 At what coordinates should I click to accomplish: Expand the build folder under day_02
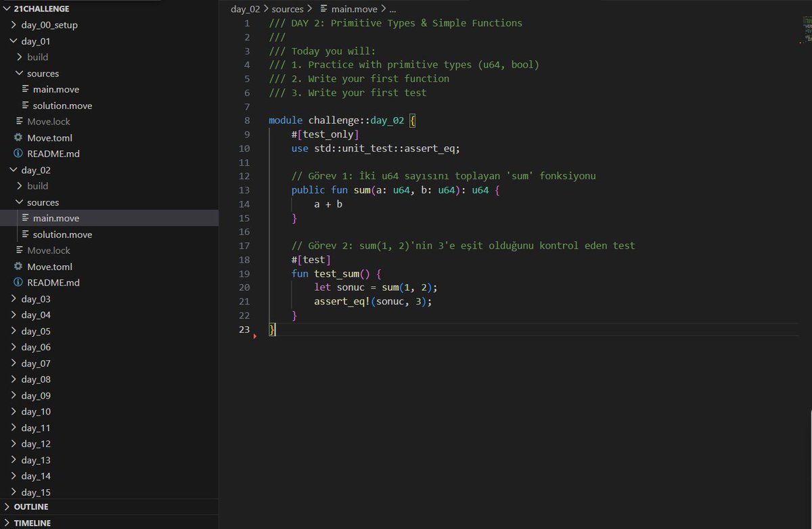[x=20, y=186]
